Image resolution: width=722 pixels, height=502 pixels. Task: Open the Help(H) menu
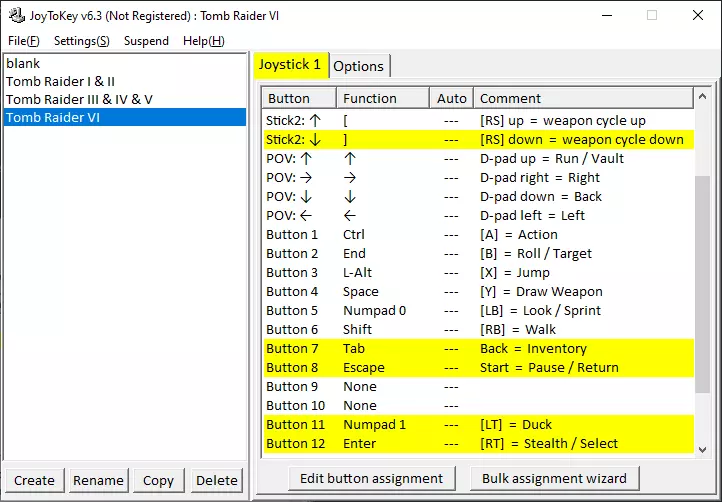point(204,41)
